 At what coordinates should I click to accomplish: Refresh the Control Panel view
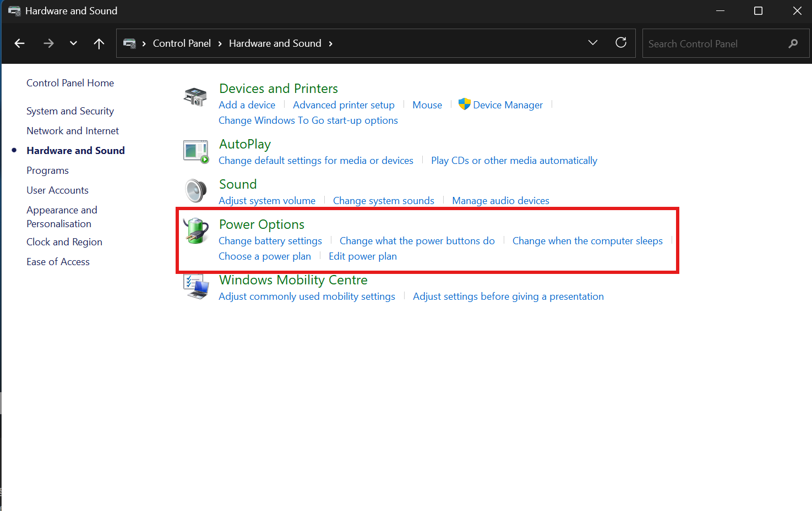(x=621, y=43)
